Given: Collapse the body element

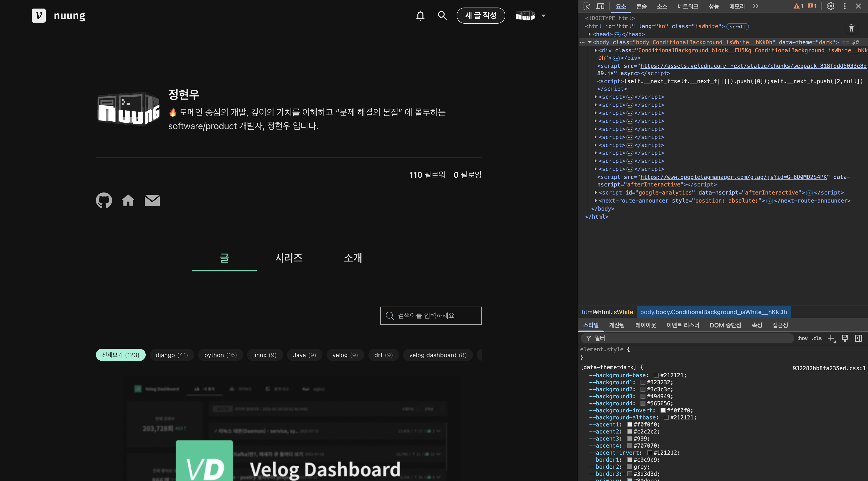Looking at the screenshot, I should (590, 42).
